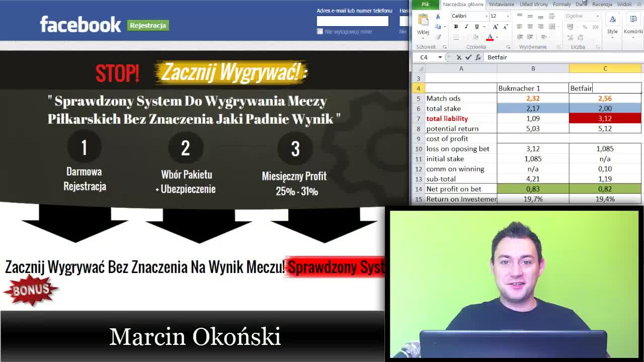The image size is (644, 362).
Task: Toggle Underline formatting in Czcionka group
Action: pos(476,27)
